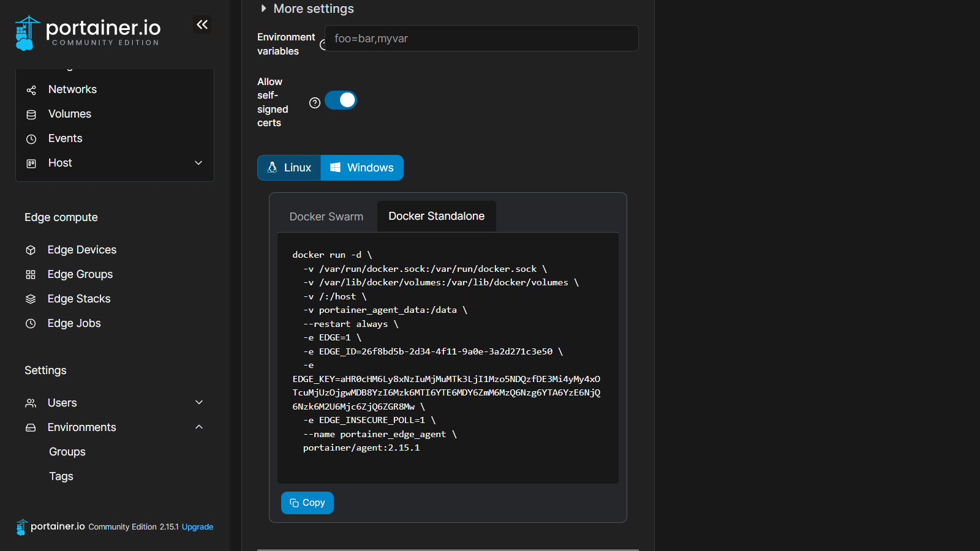Image resolution: width=980 pixels, height=551 pixels.
Task: Click the Events clock icon
Action: click(31, 139)
